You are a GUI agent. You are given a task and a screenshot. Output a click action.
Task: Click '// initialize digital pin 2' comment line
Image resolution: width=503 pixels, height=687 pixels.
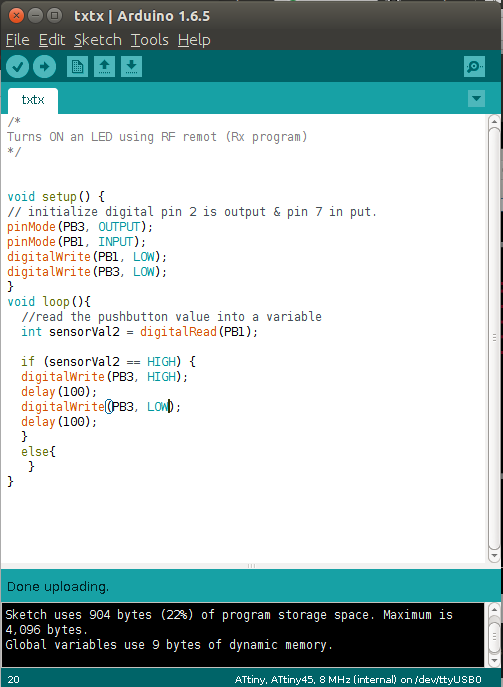click(x=192, y=212)
